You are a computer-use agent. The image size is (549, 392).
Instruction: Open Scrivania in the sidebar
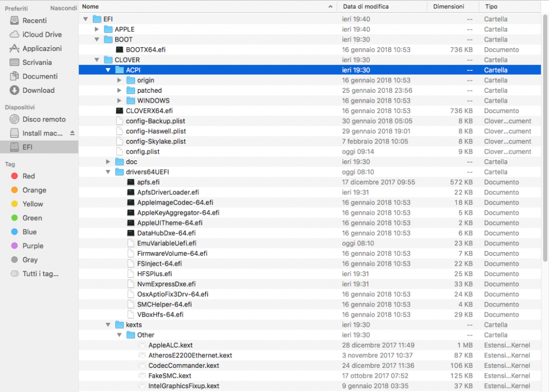tap(31, 63)
